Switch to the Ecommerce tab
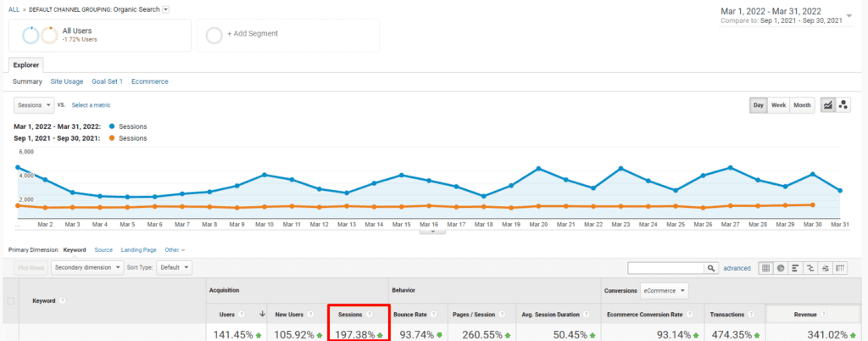This screenshot has width=868, height=341. click(x=149, y=81)
